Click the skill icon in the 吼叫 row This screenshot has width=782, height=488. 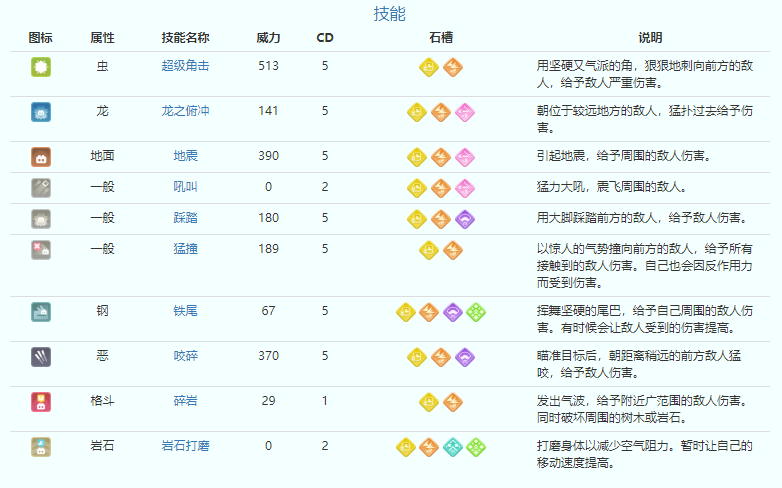coord(41,188)
